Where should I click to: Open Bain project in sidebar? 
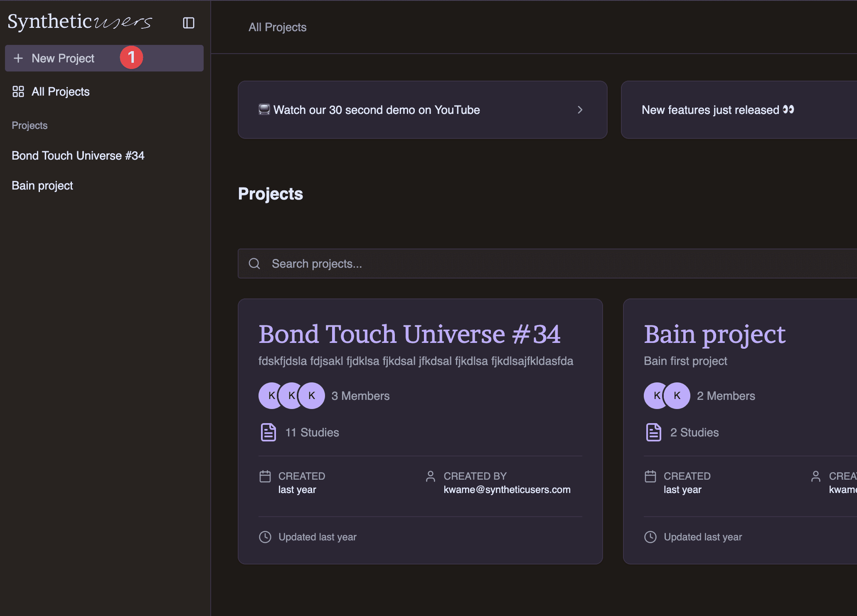point(42,185)
